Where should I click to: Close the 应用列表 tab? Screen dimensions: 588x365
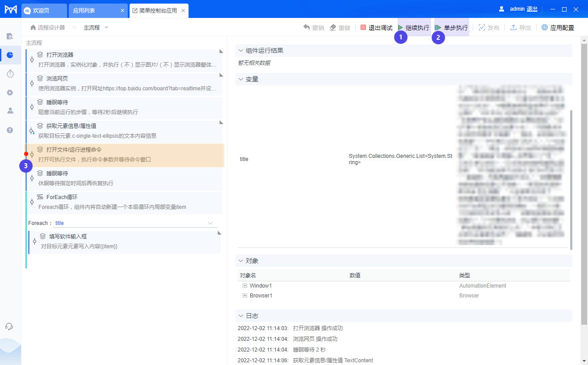122,10
